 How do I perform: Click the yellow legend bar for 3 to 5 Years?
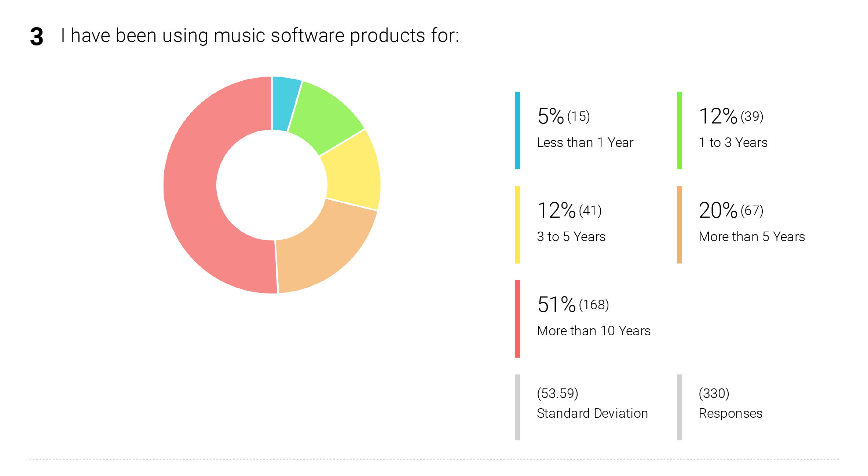pos(517,225)
